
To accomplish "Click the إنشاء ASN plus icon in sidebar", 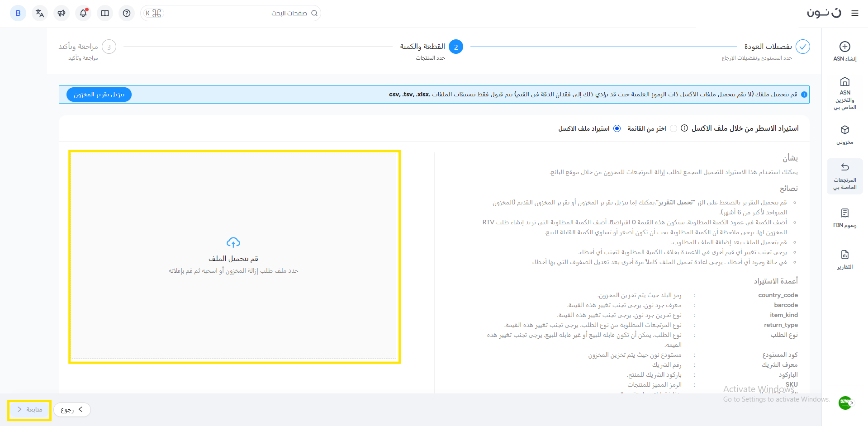I will click(844, 47).
